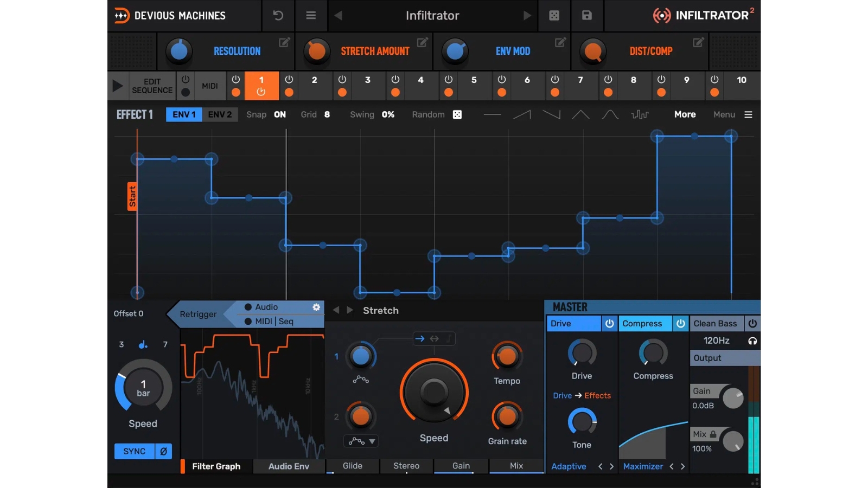
Task: Show More envelope shapes
Action: 685,114
